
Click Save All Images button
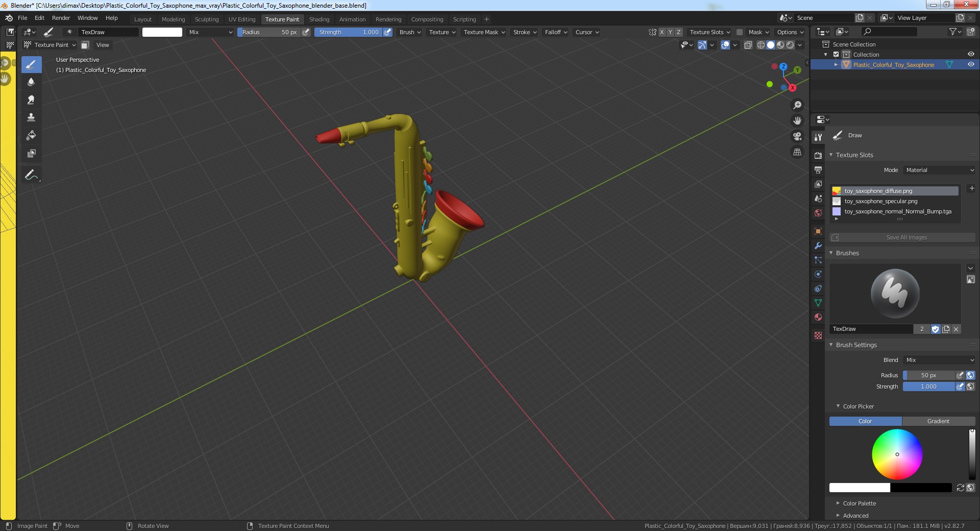(x=902, y=237)
